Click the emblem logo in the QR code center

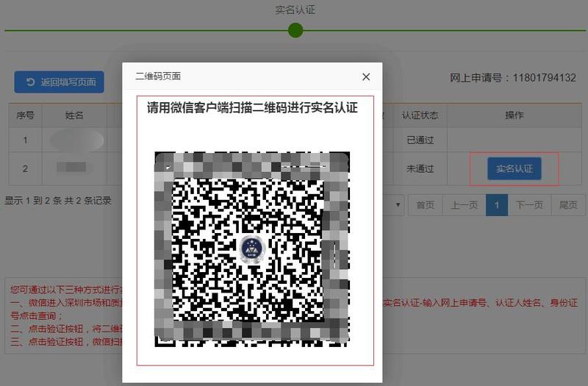(x=251, y=249)
